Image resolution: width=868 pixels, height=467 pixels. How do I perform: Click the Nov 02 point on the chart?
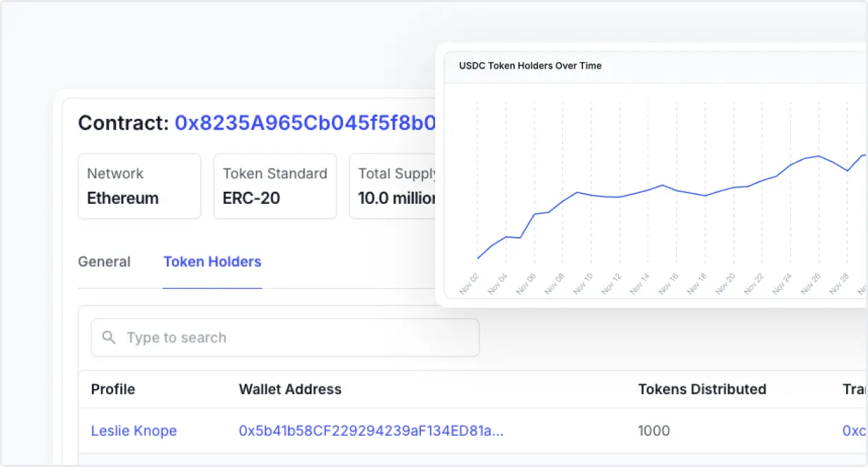(x=478, y=259)
